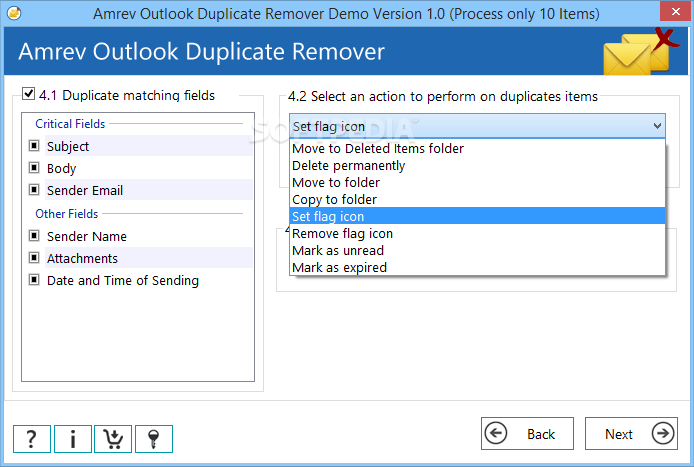Viewport: 694px width, 467px height.
Task: Toggle the Sender Email checkbox
Action: [34, 190]
